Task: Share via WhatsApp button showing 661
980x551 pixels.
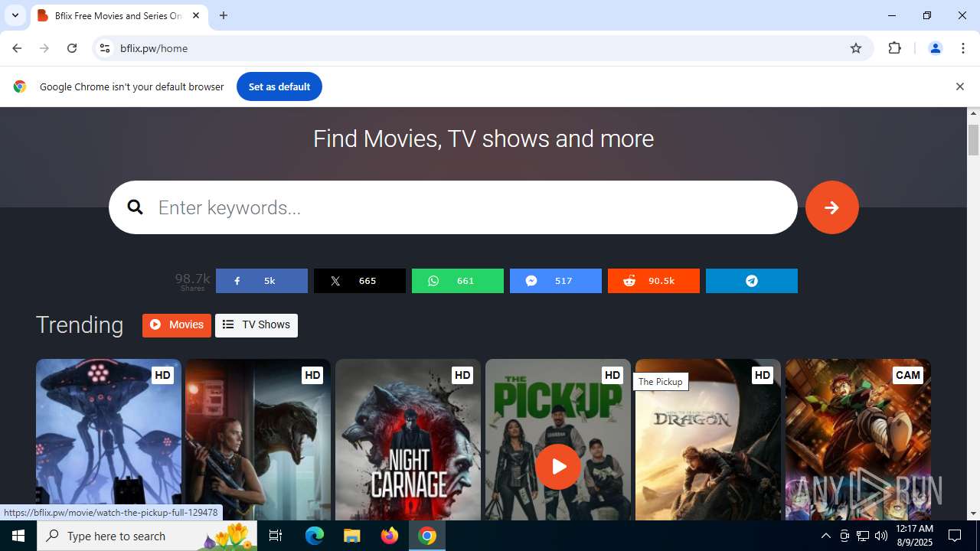Action: (458, 281)
